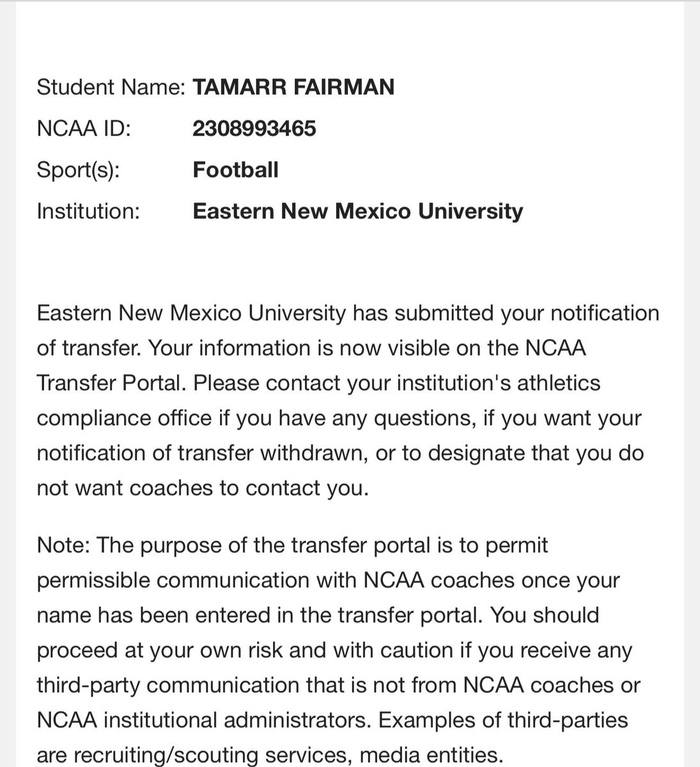
Task: Tap the Institution label
Action: coord(88,211)
